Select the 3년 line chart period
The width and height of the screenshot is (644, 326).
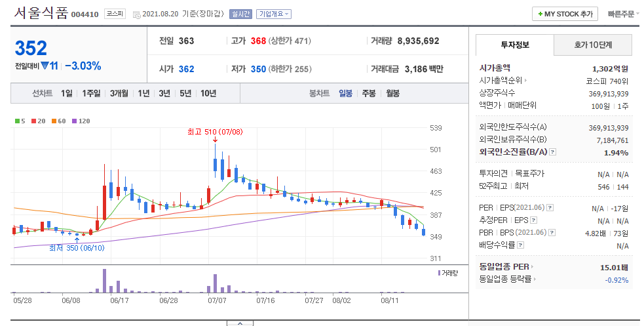coord(164,93)
